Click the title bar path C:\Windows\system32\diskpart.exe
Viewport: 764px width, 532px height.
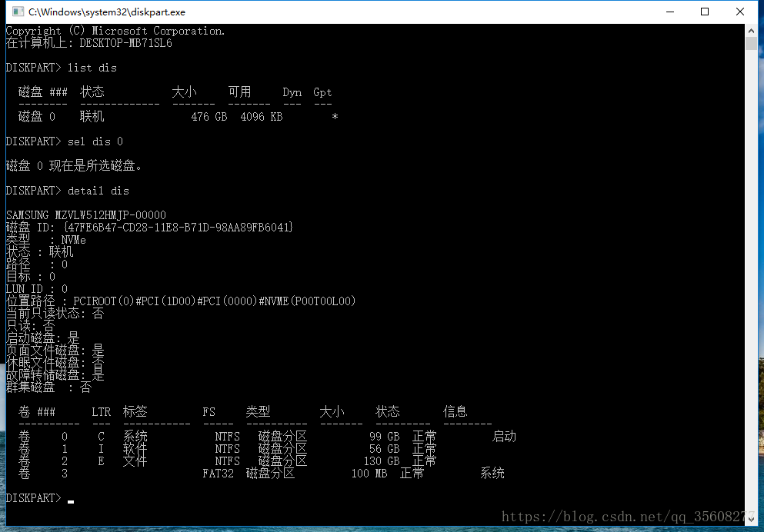(x=107, y=12)
